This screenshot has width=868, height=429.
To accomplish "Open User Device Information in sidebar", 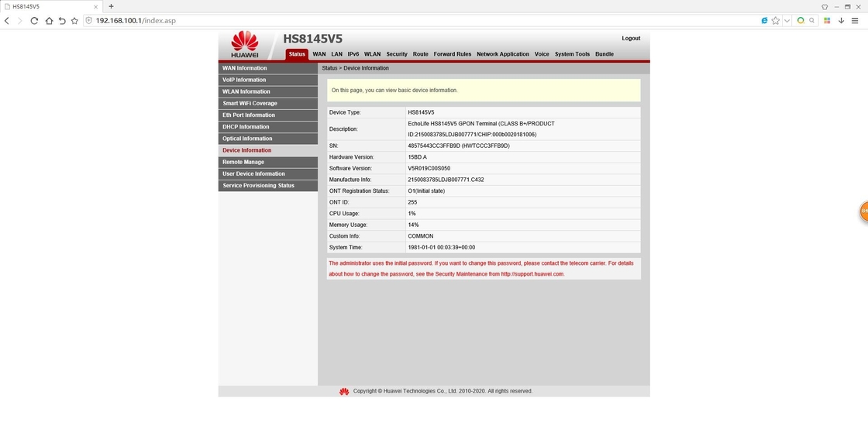I will [x=268, y=173].
